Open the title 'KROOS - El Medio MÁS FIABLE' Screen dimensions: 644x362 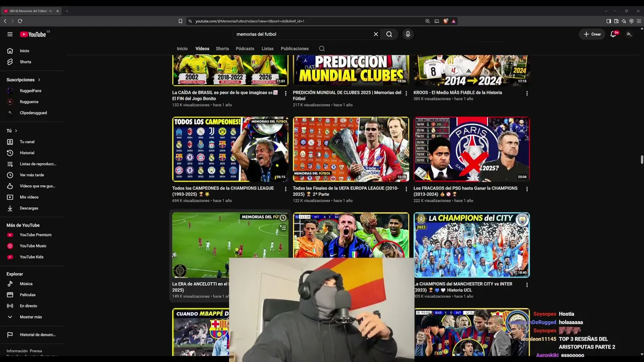tap(458, 93)
